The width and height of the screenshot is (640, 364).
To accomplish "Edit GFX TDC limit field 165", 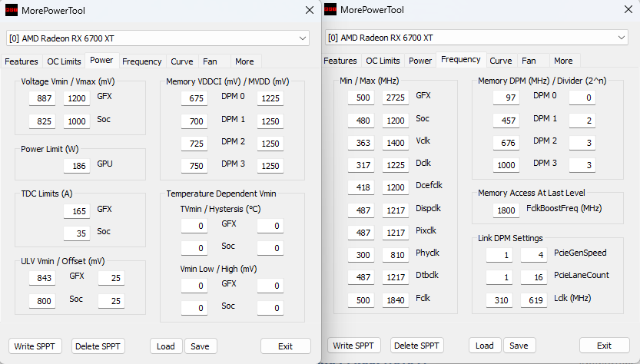I will [76, 211].
